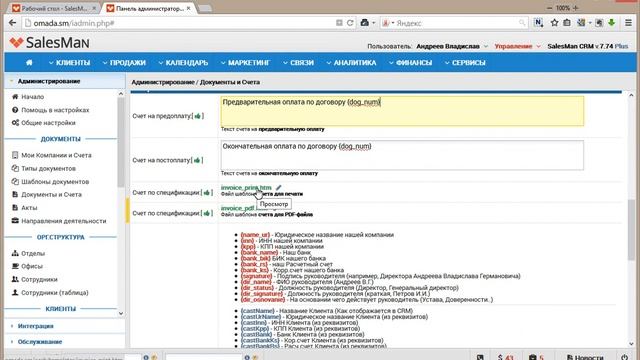The image size is (640, 360).
Task: Go to the SalesMan home icon
Action: [x=29, y=62]
